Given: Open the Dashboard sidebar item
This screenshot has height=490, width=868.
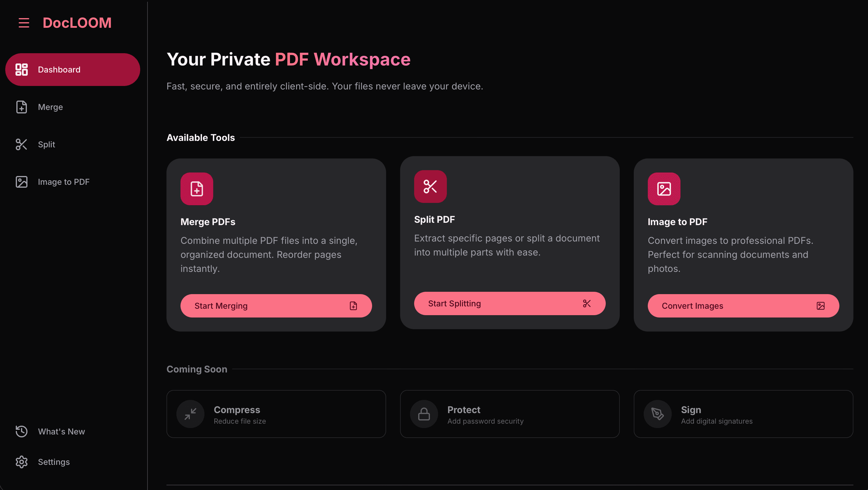Looking at the screenshot, I should click(72, 70).
